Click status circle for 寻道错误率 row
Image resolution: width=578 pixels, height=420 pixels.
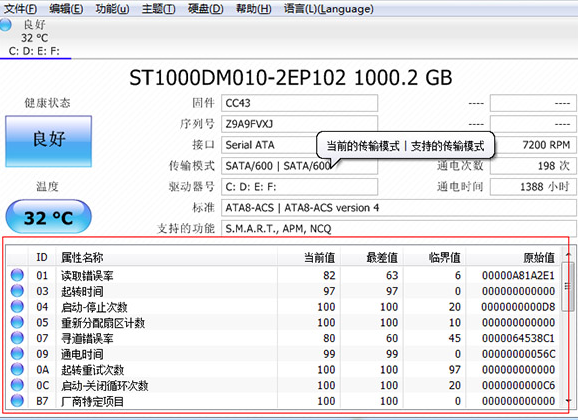coord(17,338)
